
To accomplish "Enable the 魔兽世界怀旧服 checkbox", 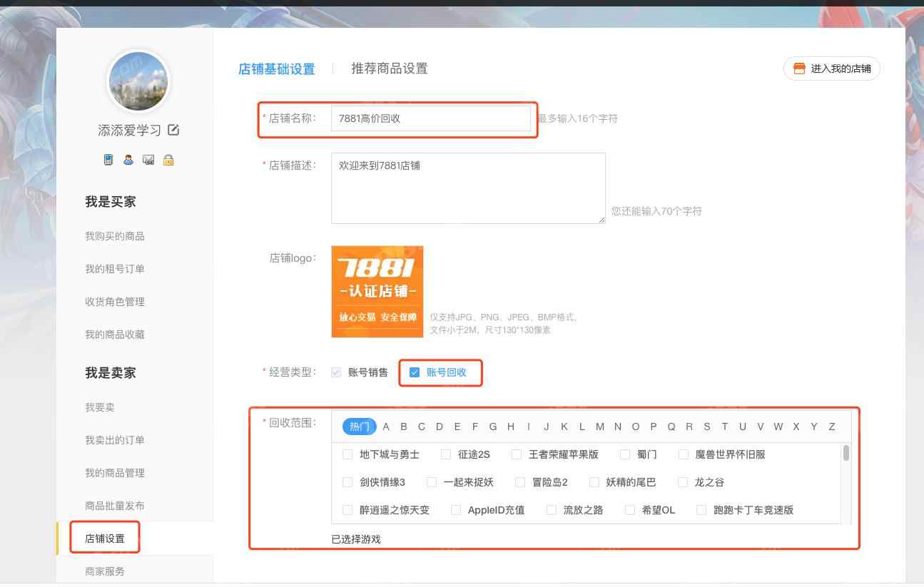I will tap(683, 454).
